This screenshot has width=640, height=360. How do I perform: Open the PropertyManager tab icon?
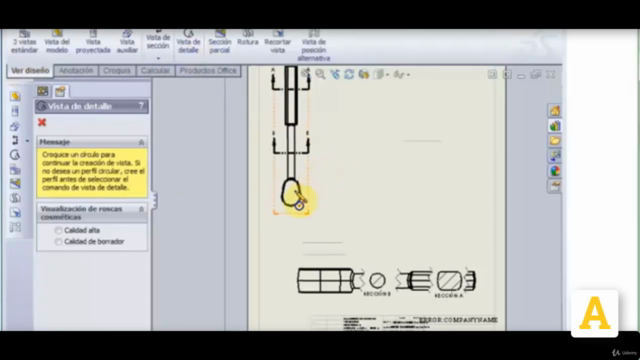[60, 91]
